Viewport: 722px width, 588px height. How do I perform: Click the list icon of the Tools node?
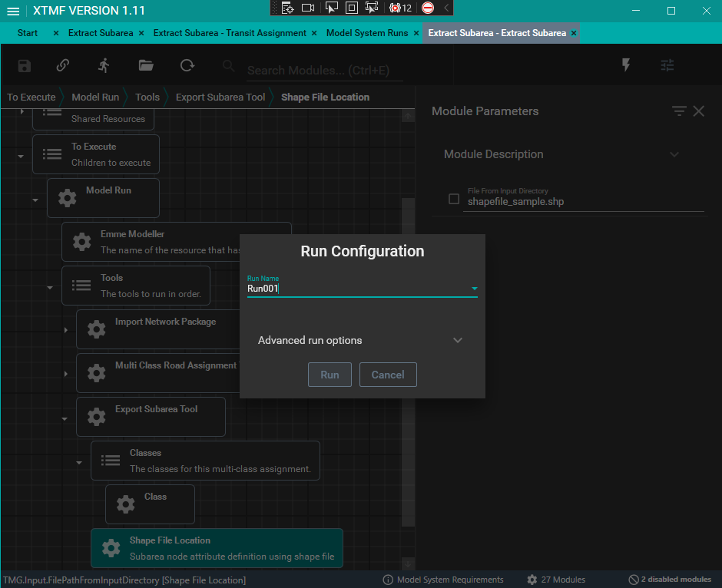[x=81, y=286]
